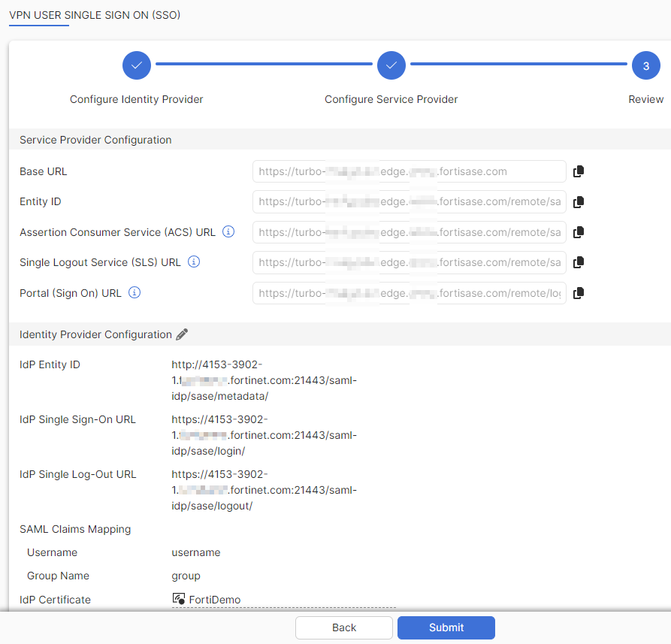
Task: Select the VPN USER SINGLE SIGN ON (SSO) tab
Action: pos(95,14)
